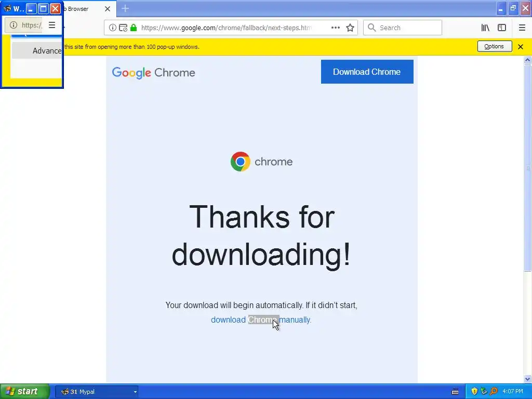The height and width of the screenshot is (399, 532).
Task: Click the safely remove hardware tray icon
Action: (484, 392)
